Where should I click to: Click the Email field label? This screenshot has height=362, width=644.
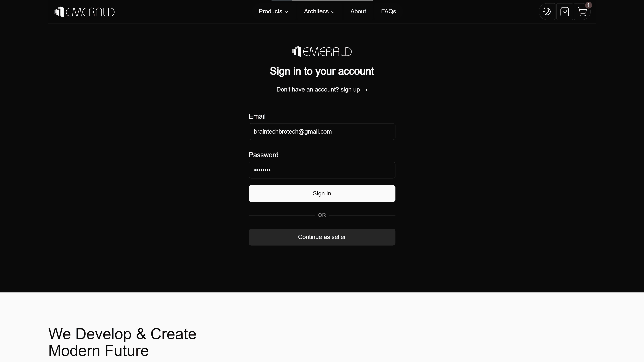(257, 116)
